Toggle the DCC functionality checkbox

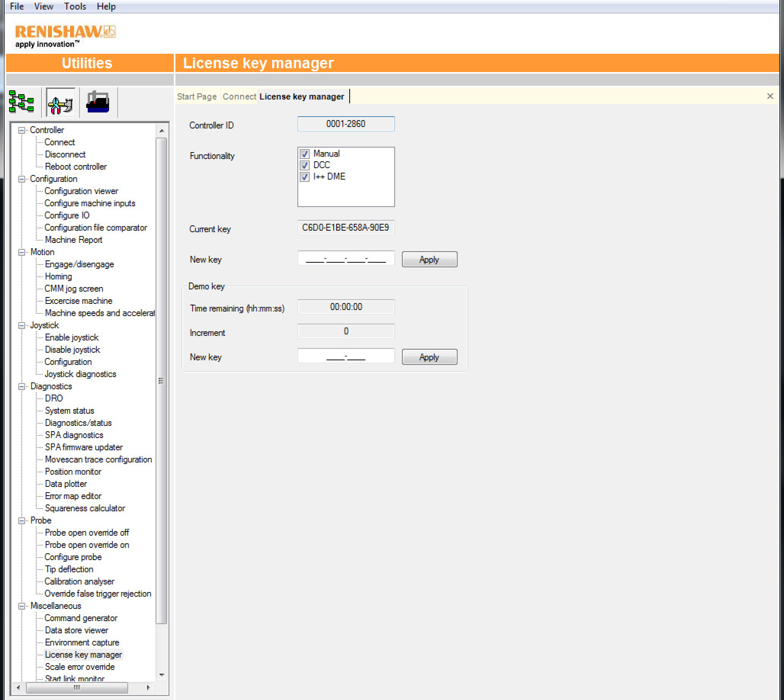[x=305, y=165]
